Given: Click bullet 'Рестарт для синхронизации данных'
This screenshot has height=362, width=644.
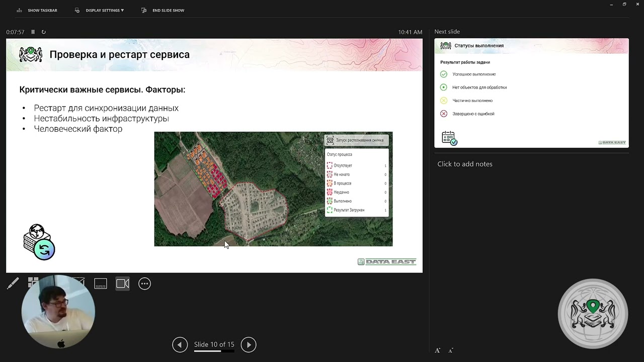Looking at the screenshot, I should coord(106,108).
